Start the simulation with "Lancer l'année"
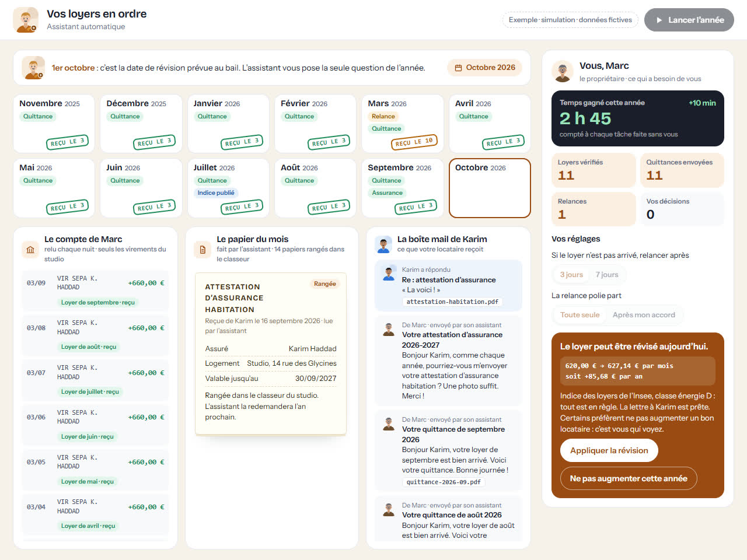Screen dimensions: 747x560 point(689,20)
